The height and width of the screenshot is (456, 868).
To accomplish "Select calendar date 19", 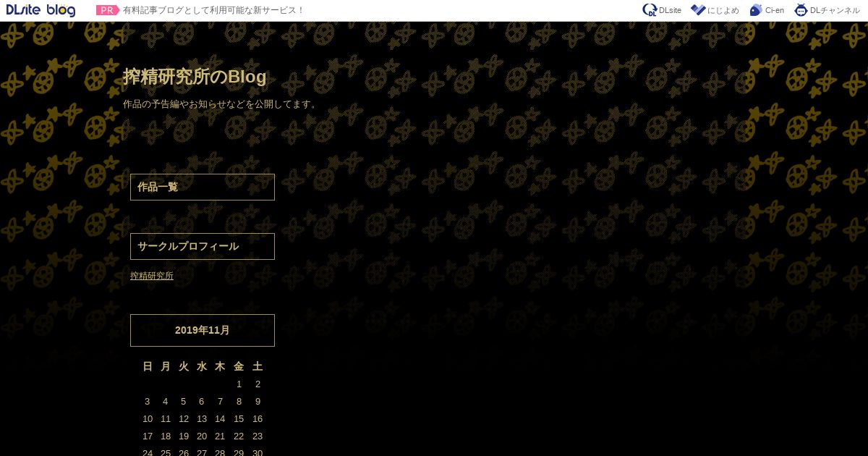I will [x=184, y=436].
